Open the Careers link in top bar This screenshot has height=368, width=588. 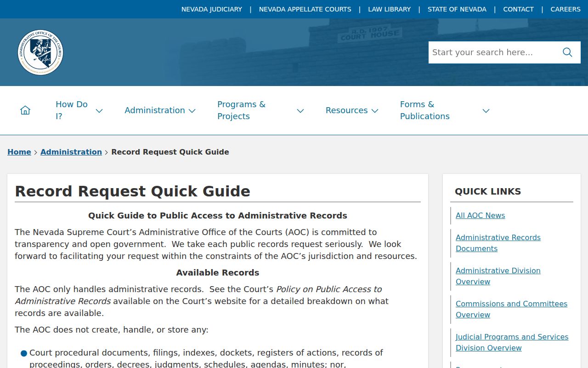point(565,9)
